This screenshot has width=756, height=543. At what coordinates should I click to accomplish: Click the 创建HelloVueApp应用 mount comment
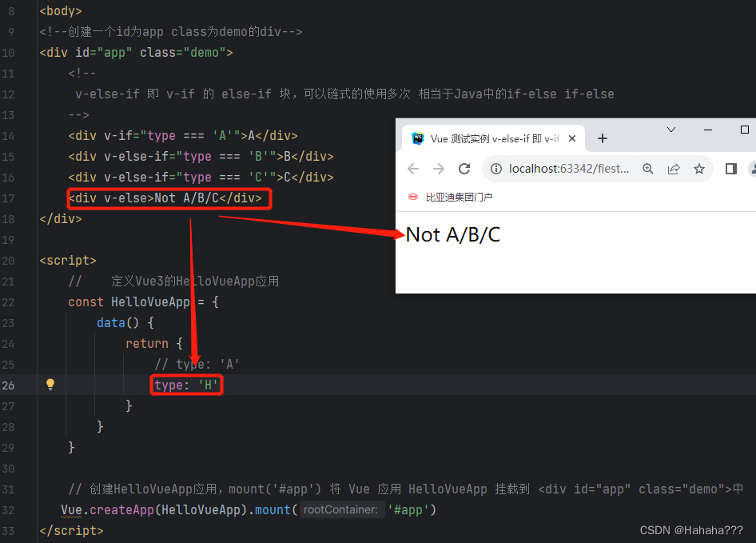click(x=405, y=489)
